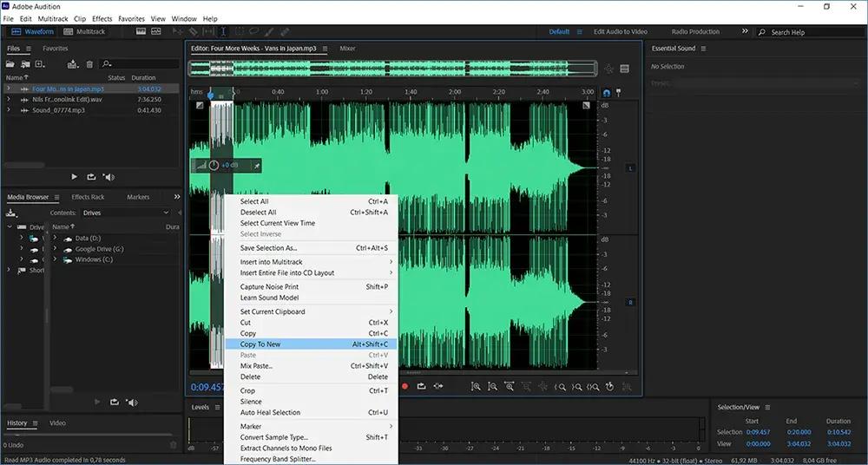Expand Nils Fr..onolink Edit).wav file row
The height and width of the screenshot is (465, 868).
coord(9,99)
